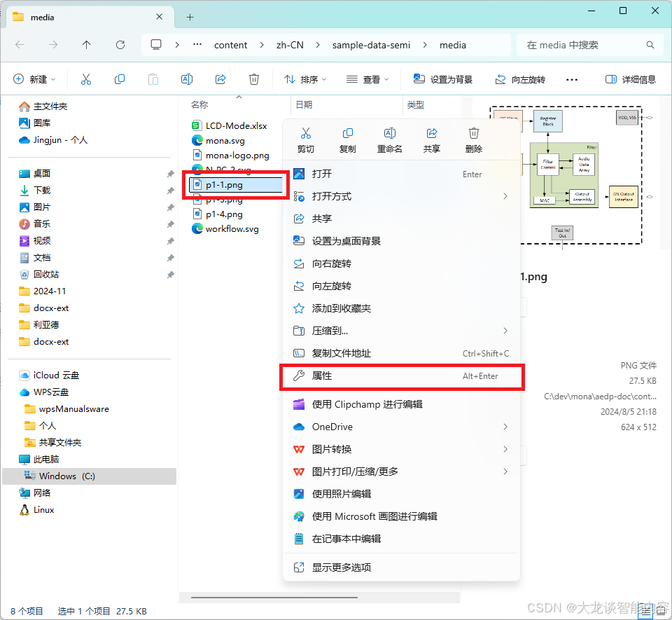Choose Share (共享) entry in menu list
Screen dimensions: 672x620
click(401, 219)
